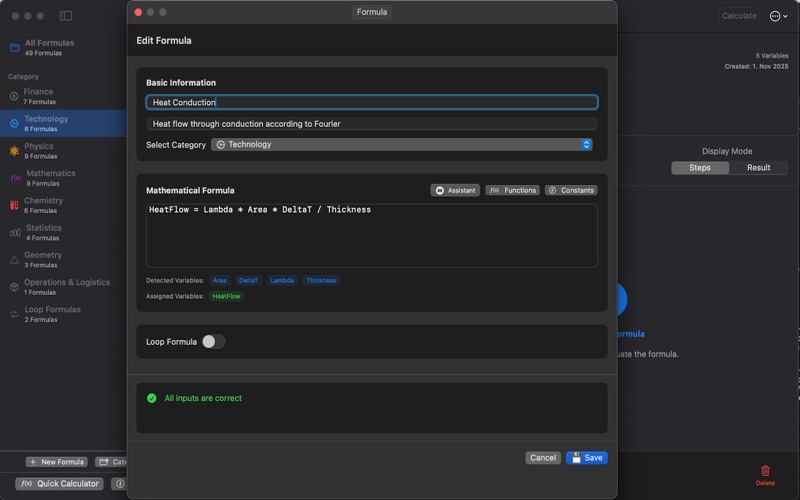
Task: Click the Operations & Logistics cube icon
Action: pos(14,287)
